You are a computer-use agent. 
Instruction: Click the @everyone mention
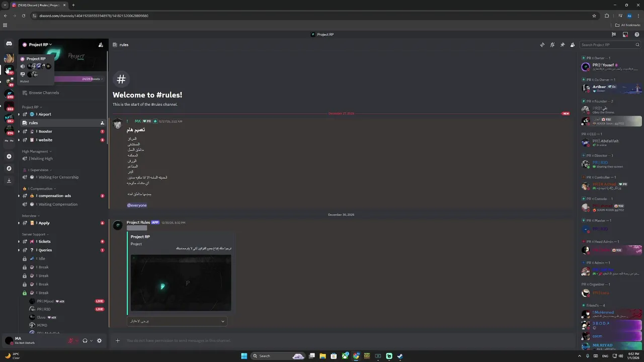tap(137, 205)
